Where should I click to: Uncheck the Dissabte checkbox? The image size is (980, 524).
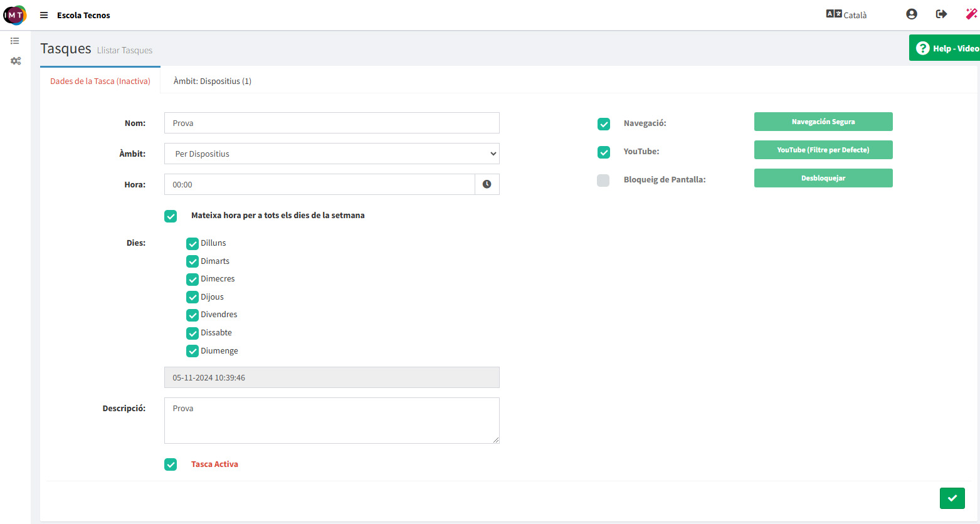(192, 333)
